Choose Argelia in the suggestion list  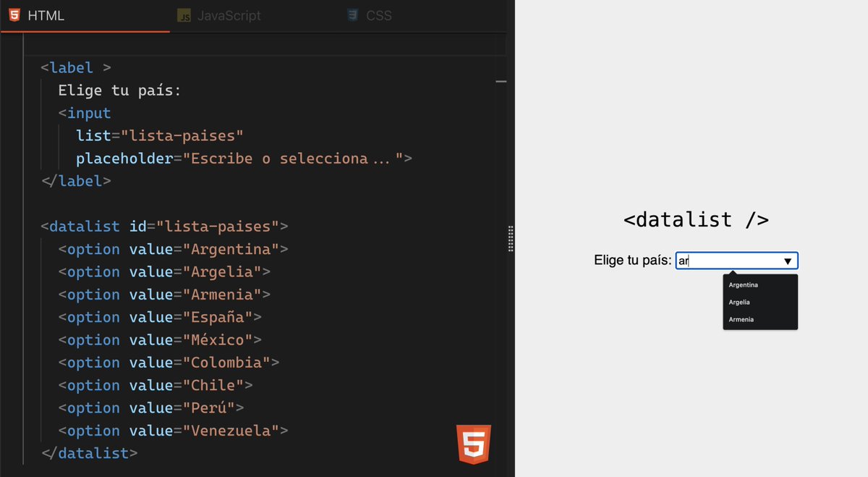pyautogui.click(x=760, y=303)
